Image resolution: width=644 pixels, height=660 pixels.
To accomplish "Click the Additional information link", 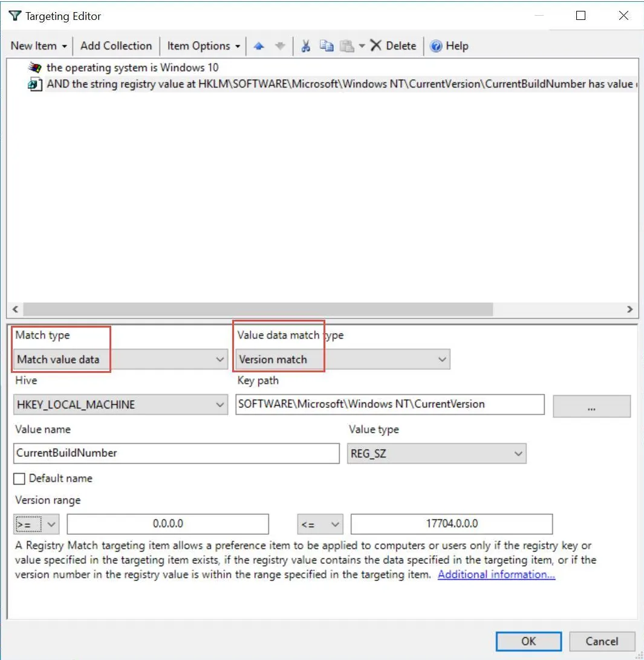I will click(496, 574).
